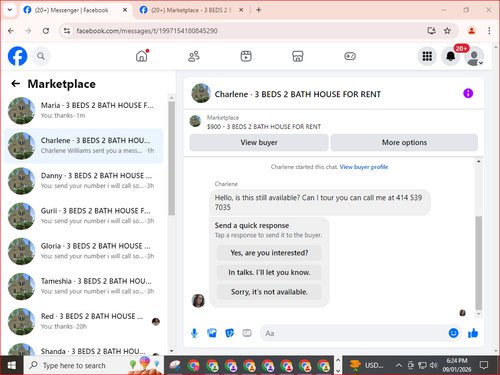500x375 pixels.
Task: Click the More options button
Action: 404,142
